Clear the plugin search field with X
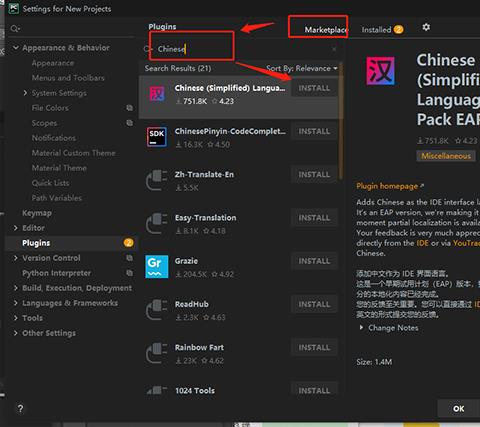The width and height of the screenshot is (480, 427). [334, 49]
